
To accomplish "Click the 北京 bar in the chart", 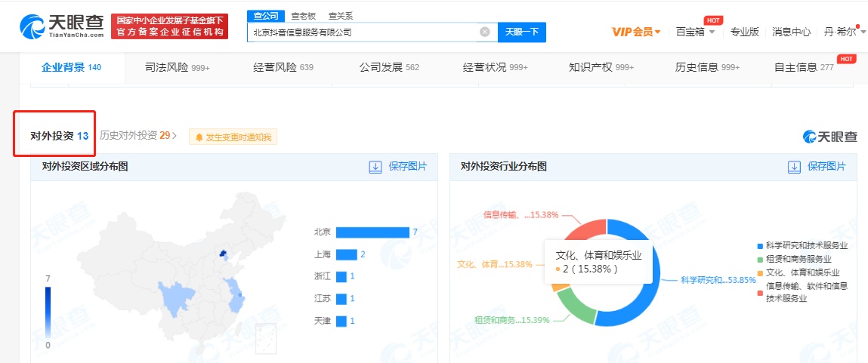I will [372, 232].
